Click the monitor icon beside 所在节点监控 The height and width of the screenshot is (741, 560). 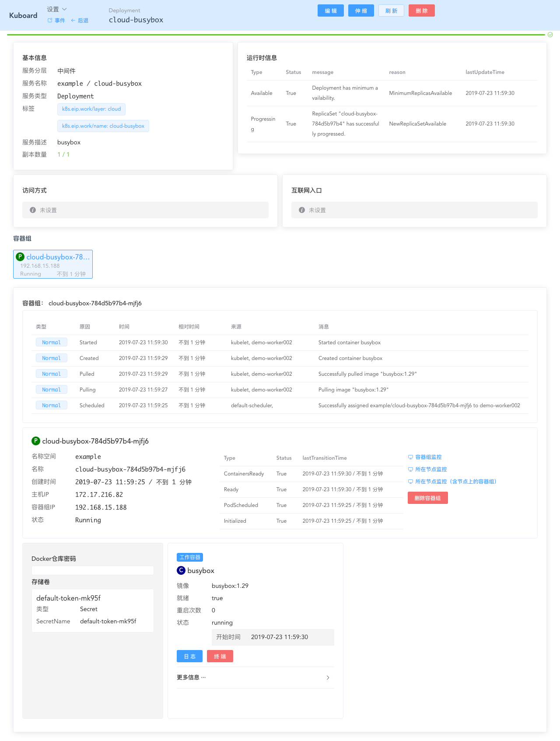click(410, 469)
